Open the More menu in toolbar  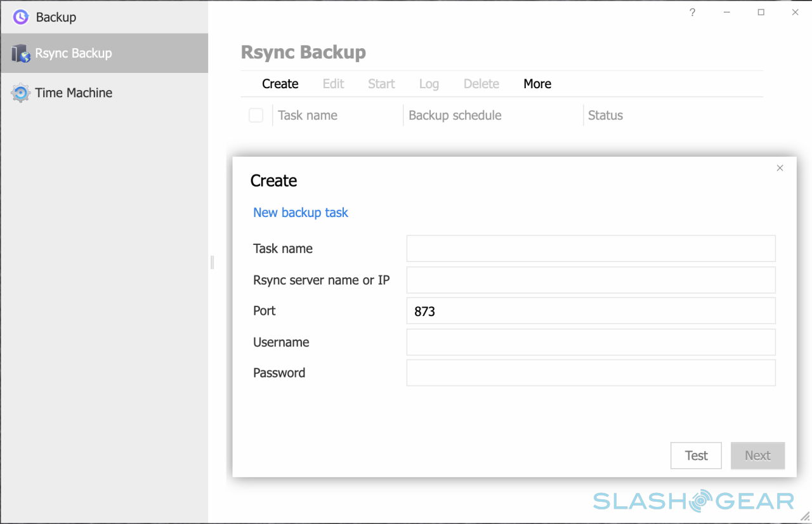point(537,84)
